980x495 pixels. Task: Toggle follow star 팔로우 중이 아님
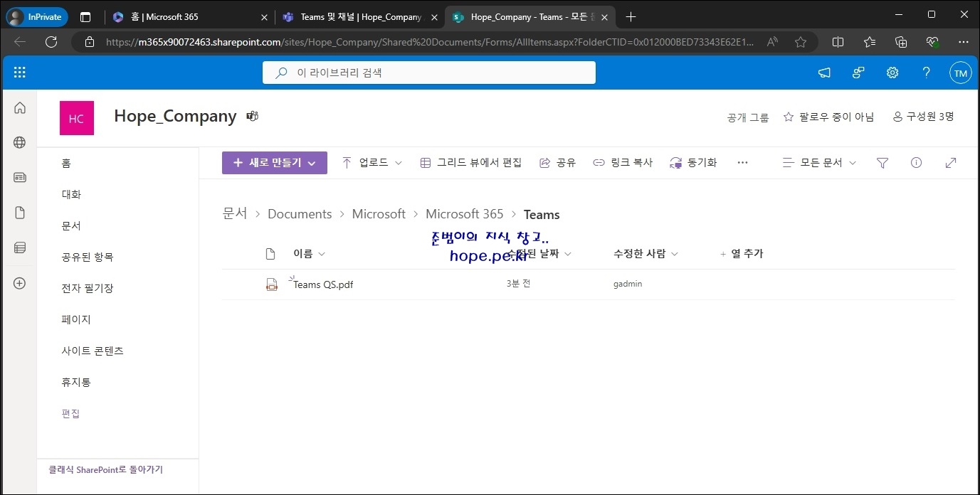(x=828, y=117)
